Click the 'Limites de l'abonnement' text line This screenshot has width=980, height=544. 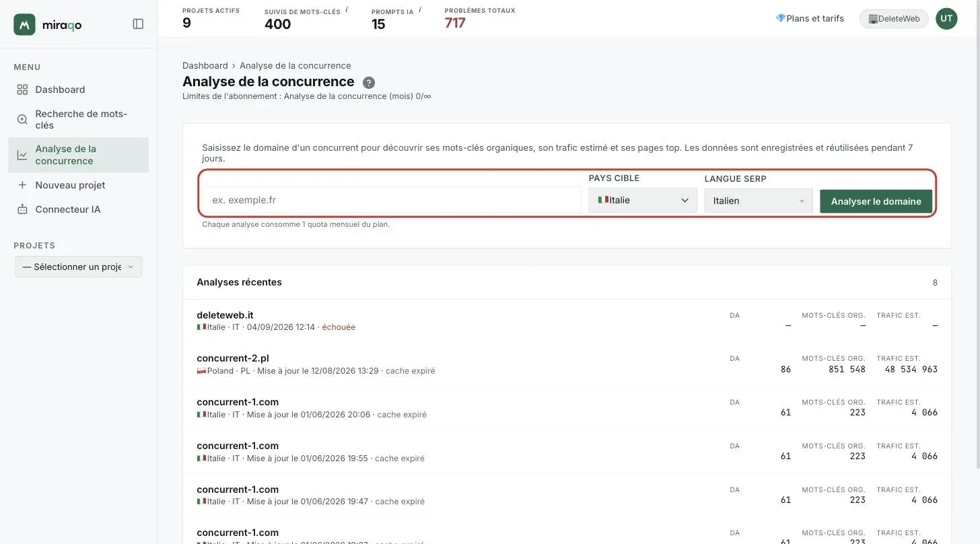[x=307, y=96]
